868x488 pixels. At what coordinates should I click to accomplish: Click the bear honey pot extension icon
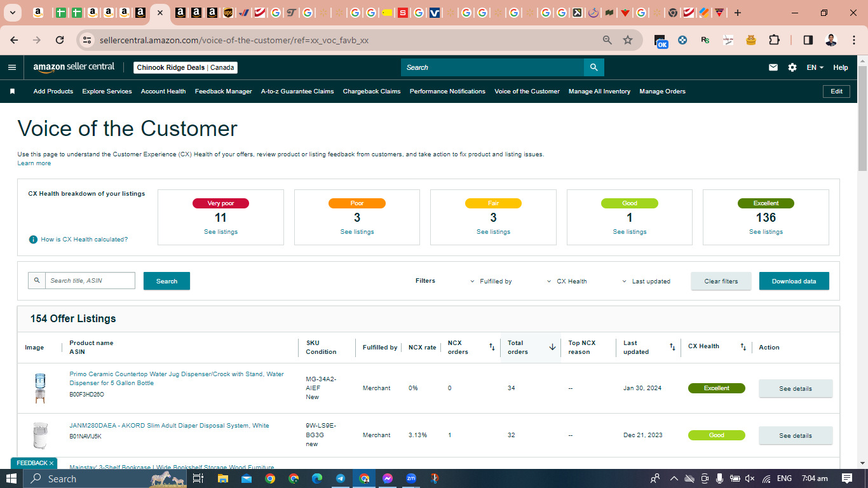[751, 40]
